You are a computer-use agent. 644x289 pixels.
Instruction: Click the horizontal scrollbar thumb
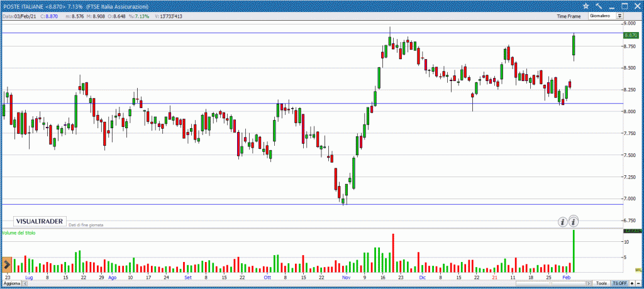[551, 284]
